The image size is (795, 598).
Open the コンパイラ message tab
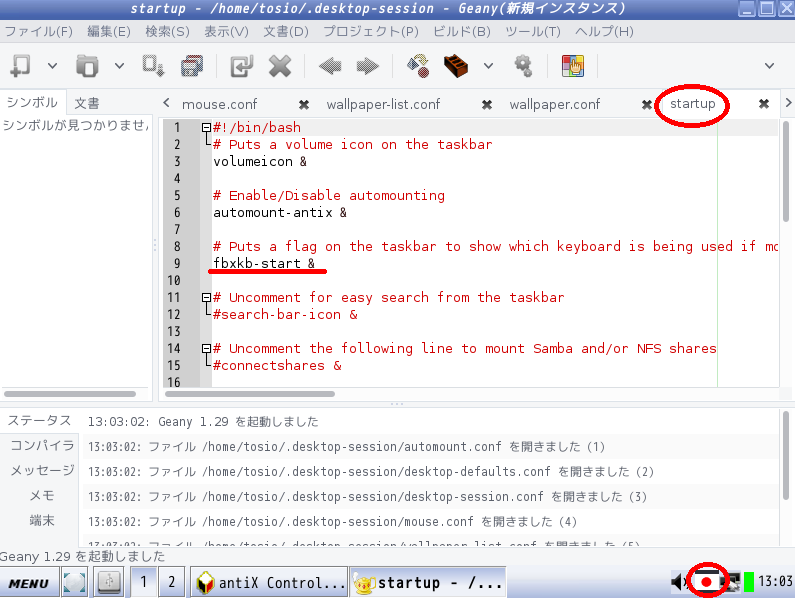42,446
